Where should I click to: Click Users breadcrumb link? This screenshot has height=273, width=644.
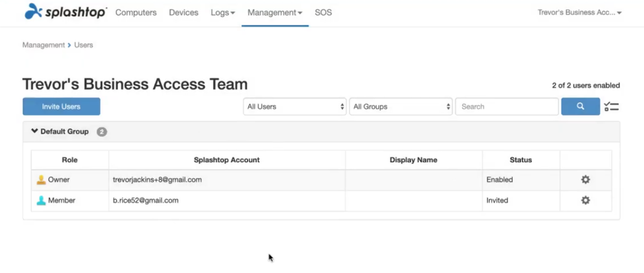pyautogui.click(x=84, y=45)
